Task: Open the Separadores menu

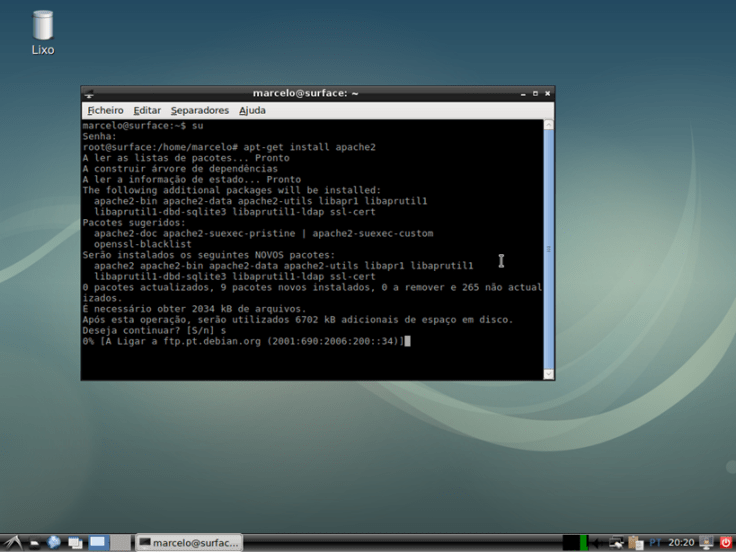Action: 199,110
